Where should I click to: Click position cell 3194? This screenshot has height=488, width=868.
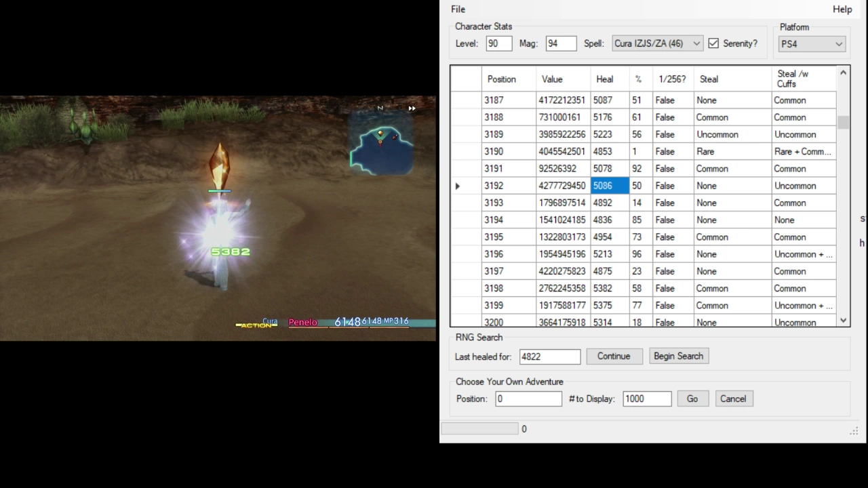click(509, 220)
